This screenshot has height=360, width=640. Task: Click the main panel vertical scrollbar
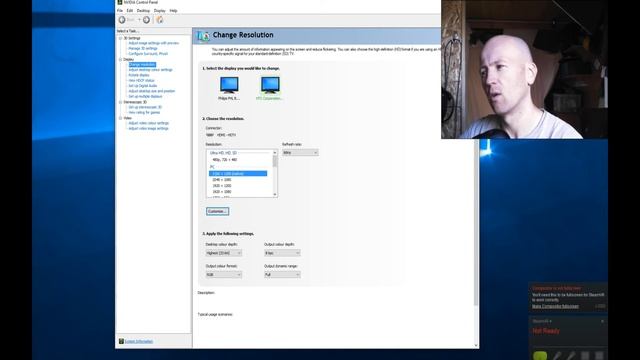coord(476,222)
